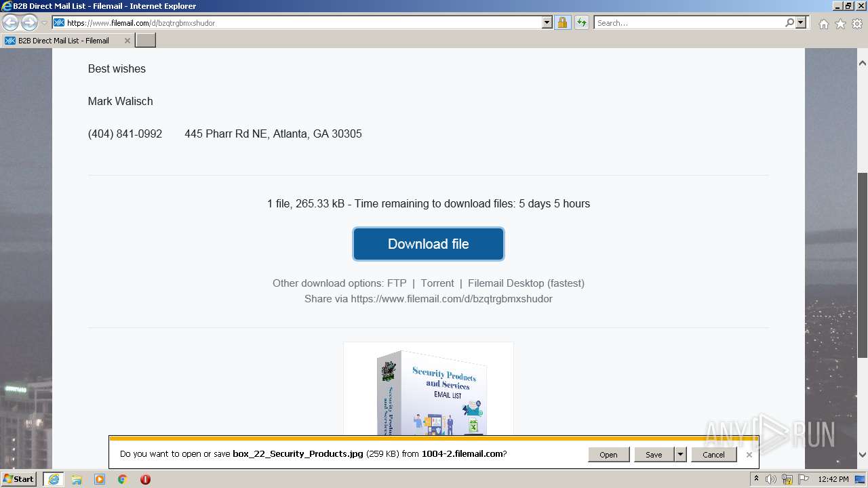Dismiss the download notification bar X
Screen dimensions: 868x488
coord(749,455)
